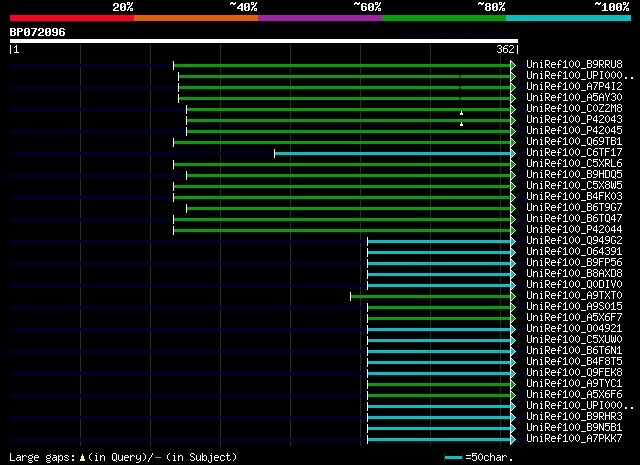
Task: Select label UniRef100_O64391
Action: click(x=574, y=252)
